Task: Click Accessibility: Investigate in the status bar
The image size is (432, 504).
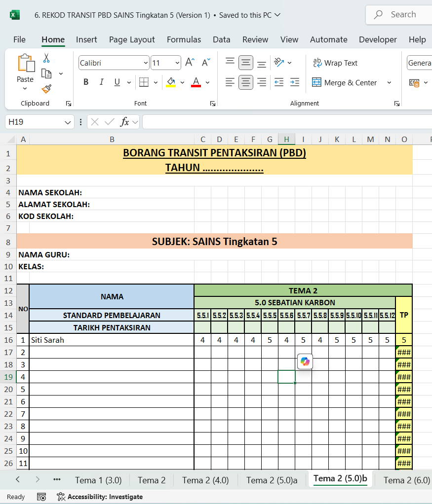Action: pos(100,497)
